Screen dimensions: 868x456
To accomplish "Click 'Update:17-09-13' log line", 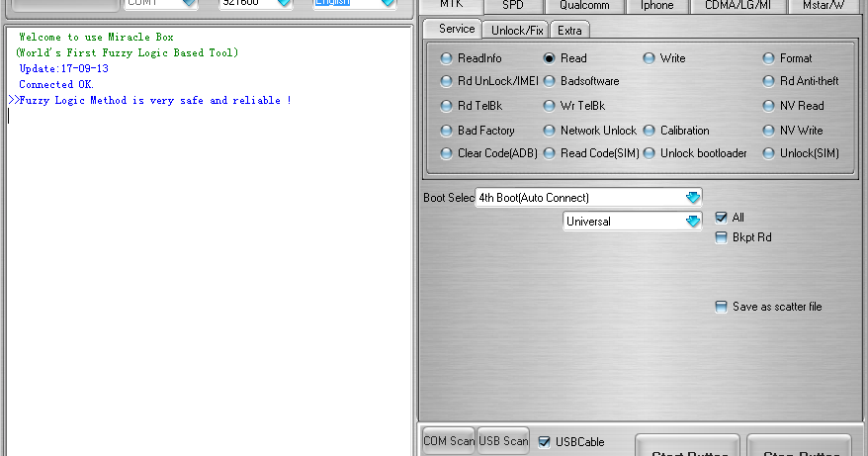I will 63,68.
